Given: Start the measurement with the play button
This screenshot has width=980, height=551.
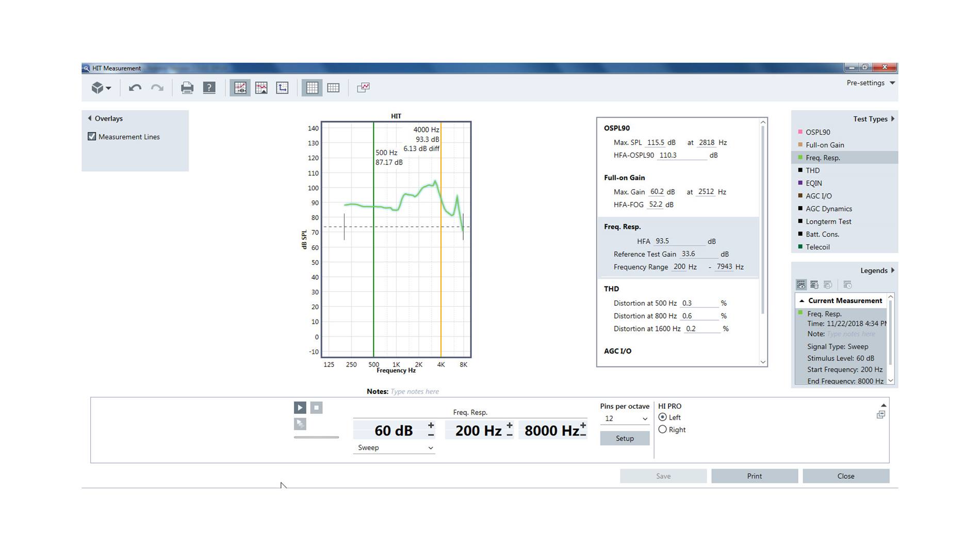Looking at the screenshot, I should click(x=300, y=408).
